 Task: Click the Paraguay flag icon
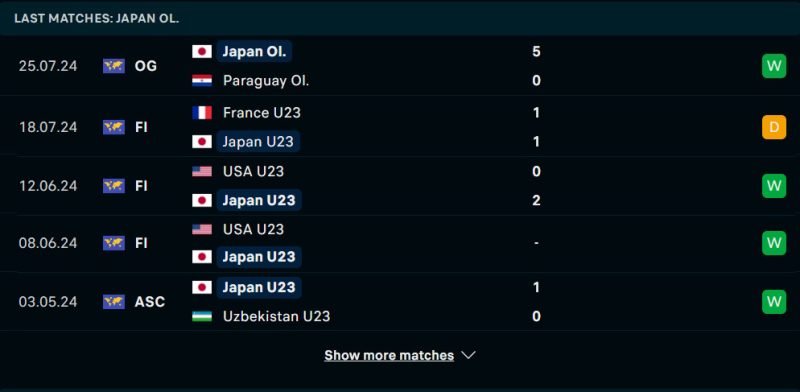(202, 81)
